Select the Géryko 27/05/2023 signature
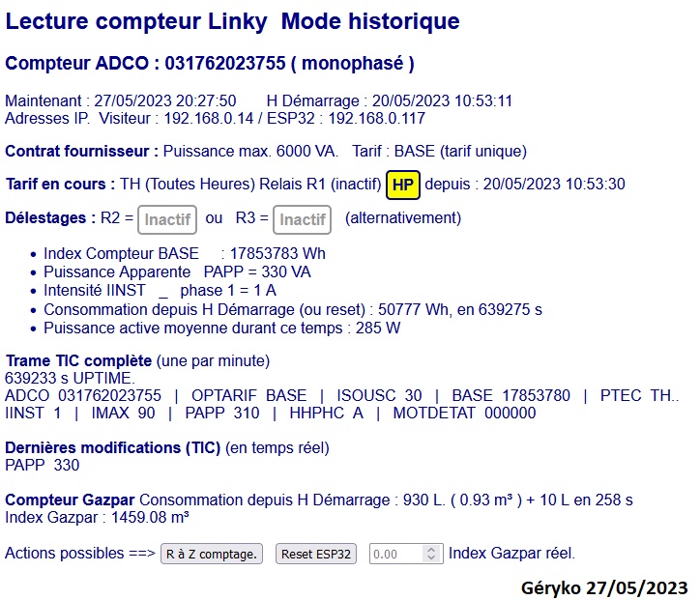The width and height of the screenshot is (700, 600). [x=604, y=588]
